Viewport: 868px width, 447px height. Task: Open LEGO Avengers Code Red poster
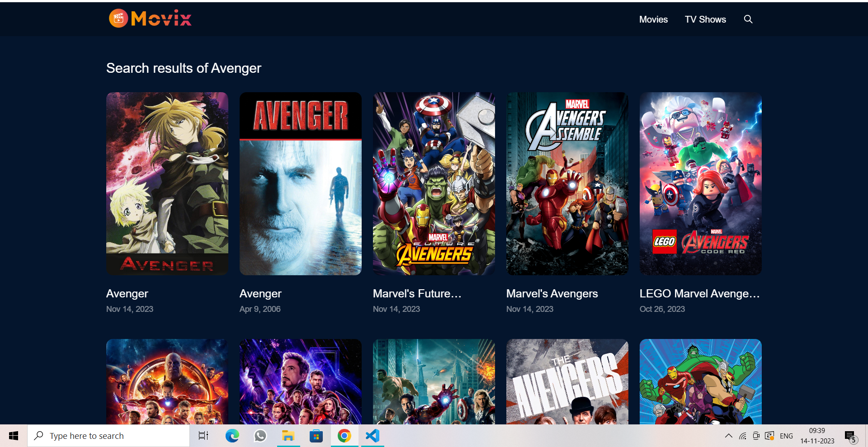click(x=701, y=184)
